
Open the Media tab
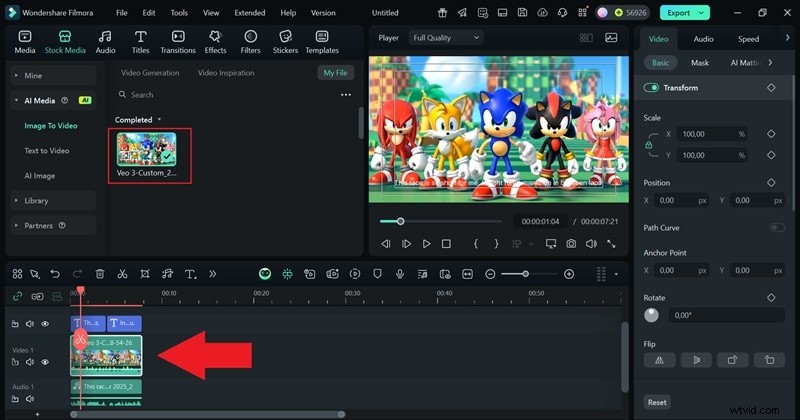pyautogui.click(x=24, y=42)
